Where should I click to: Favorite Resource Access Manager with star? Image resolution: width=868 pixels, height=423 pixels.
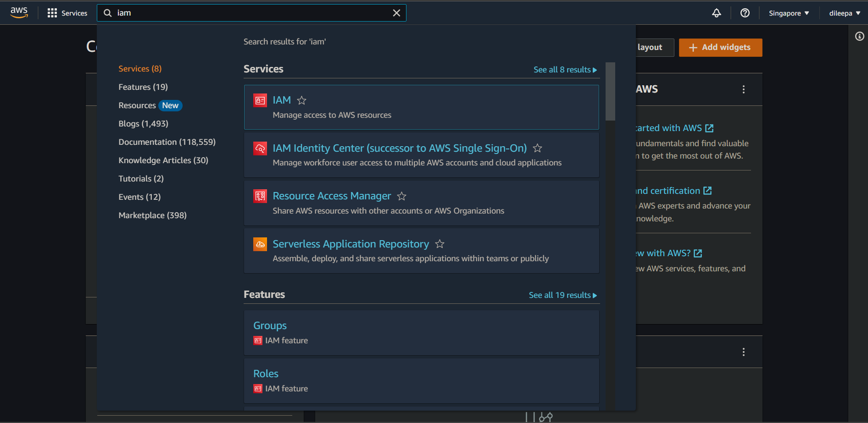tap(401, 196)
